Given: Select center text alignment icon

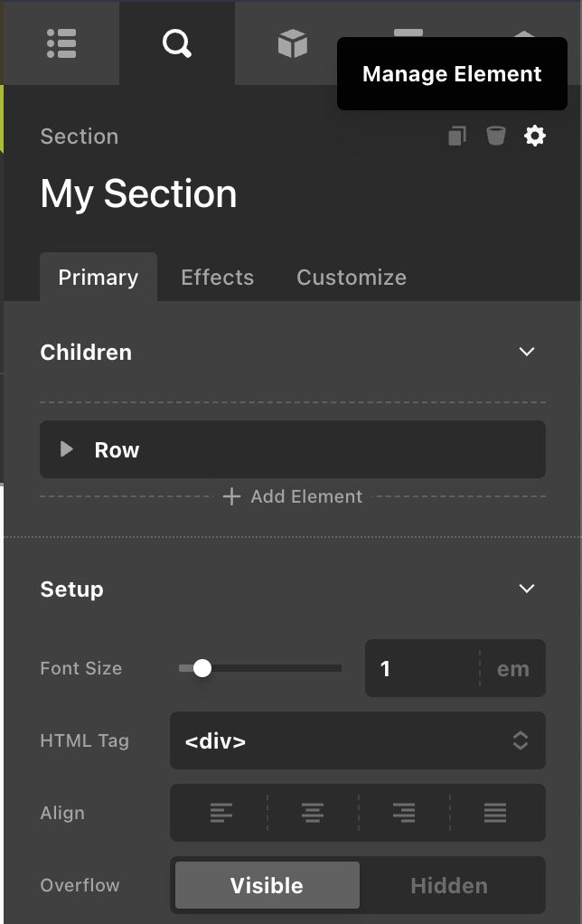Looking at the screenshot, I should click(313, 813).
